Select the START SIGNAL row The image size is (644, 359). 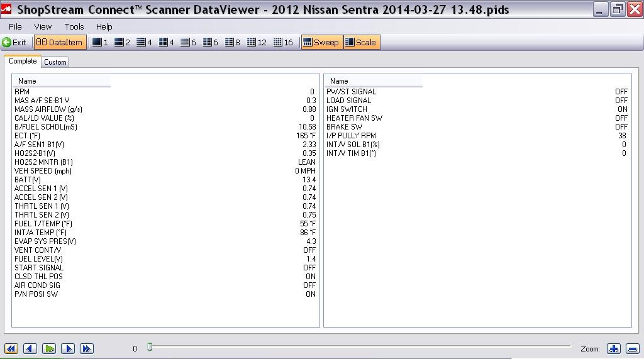click(x=165, y=268)
